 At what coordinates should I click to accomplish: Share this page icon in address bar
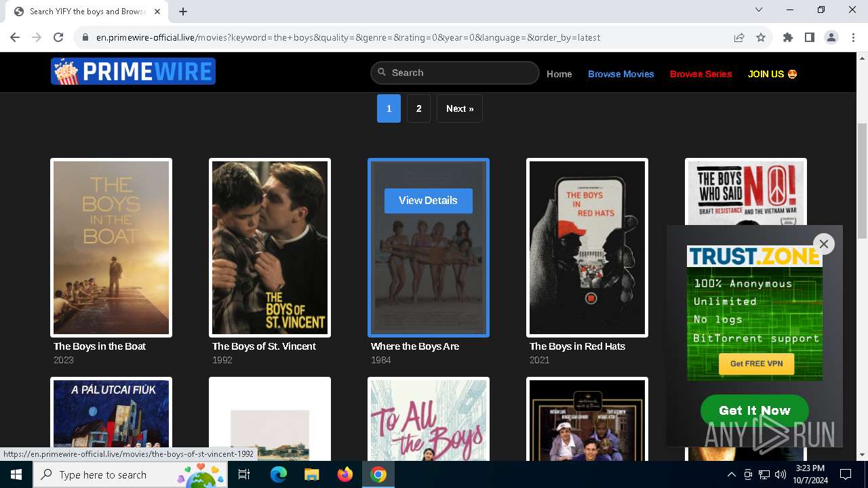pyautogui.click(x=739, y=37)
